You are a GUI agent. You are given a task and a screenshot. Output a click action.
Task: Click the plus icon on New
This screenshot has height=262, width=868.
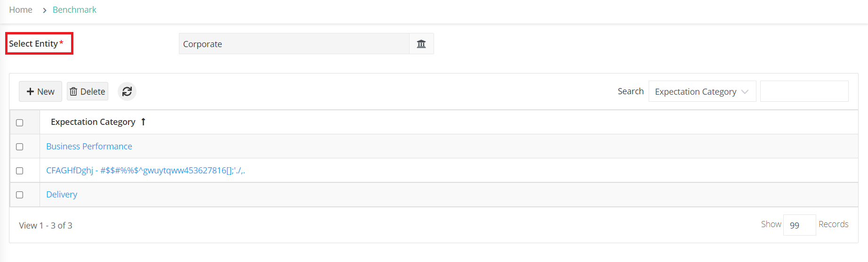click(x=30, y=91)
